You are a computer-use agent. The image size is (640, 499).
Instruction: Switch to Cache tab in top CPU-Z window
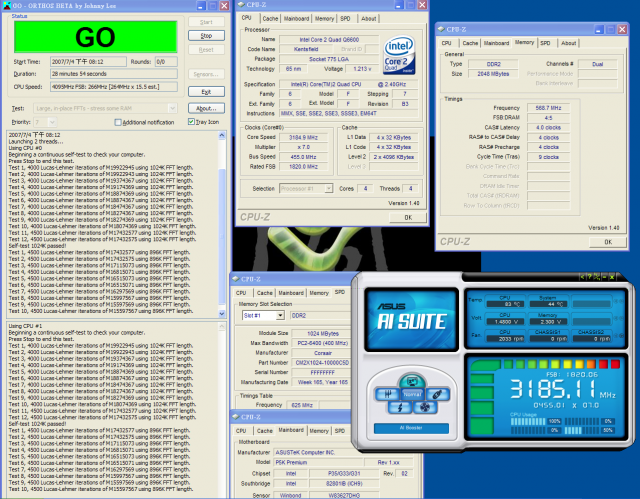[270, 18]
